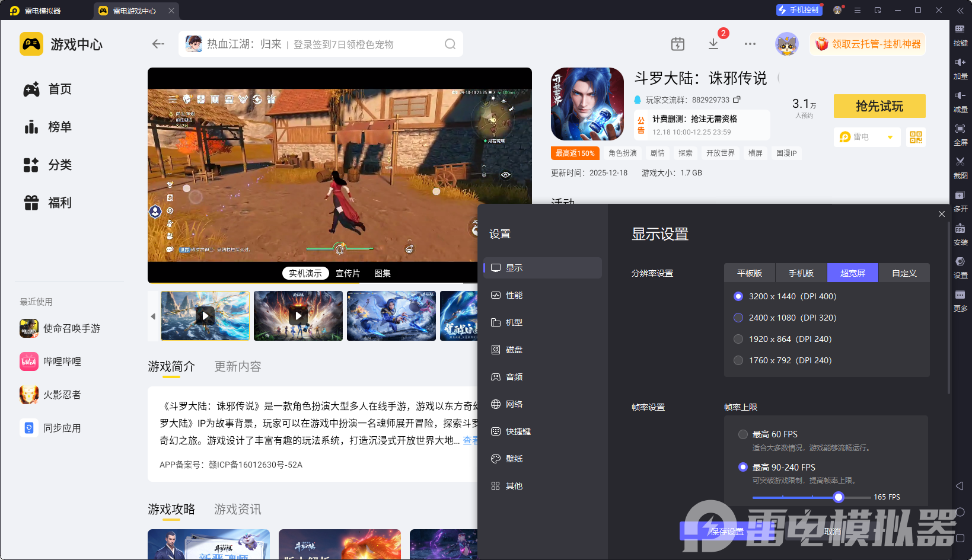
Task: Open 性能 performance settings section
Action: click(543, 295)
